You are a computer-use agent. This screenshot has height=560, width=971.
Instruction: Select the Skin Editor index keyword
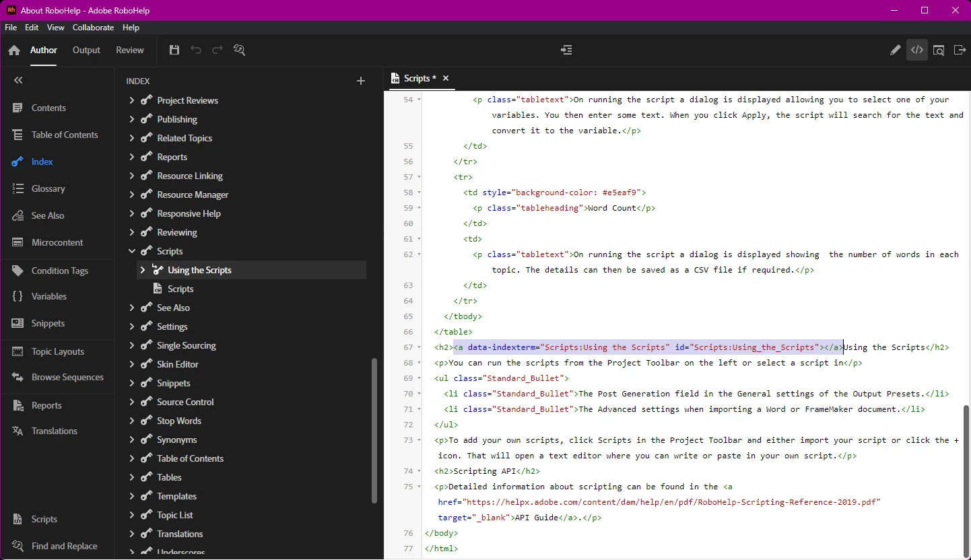point(178,364)
